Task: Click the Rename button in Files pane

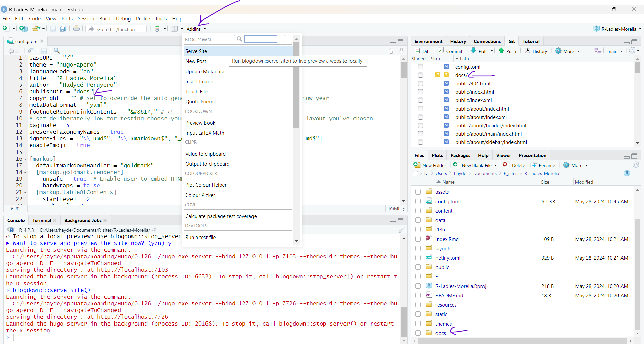Action: (x=546, y=165)
